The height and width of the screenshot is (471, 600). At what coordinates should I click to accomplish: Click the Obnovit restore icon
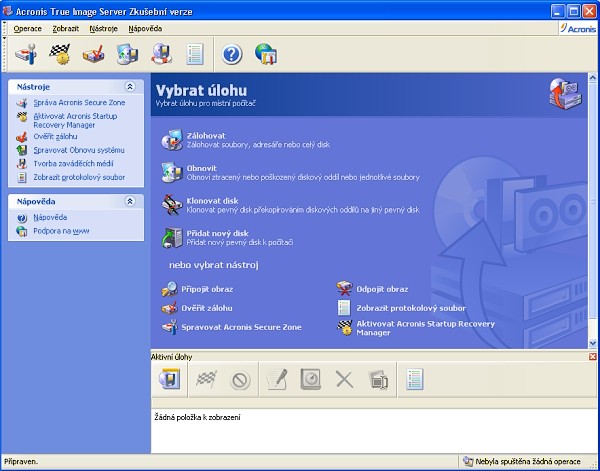coord(170,172)
